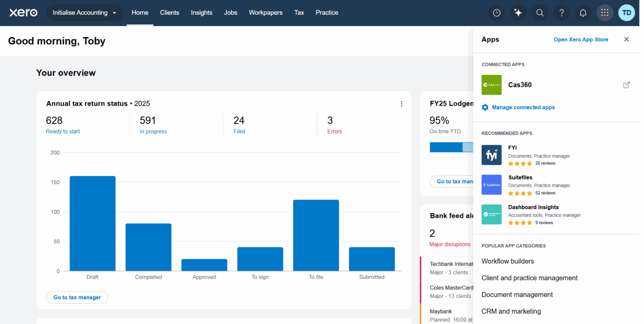The height and width of the screenshot is (324, 644).
Task: Select the FYI app icon
Action: [491, 155]
